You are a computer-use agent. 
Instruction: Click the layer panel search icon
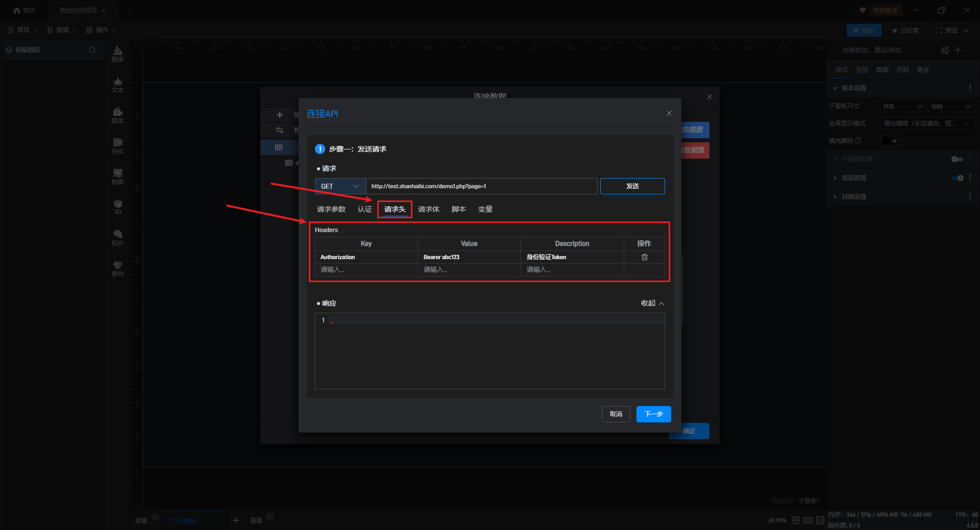point(92,50)
